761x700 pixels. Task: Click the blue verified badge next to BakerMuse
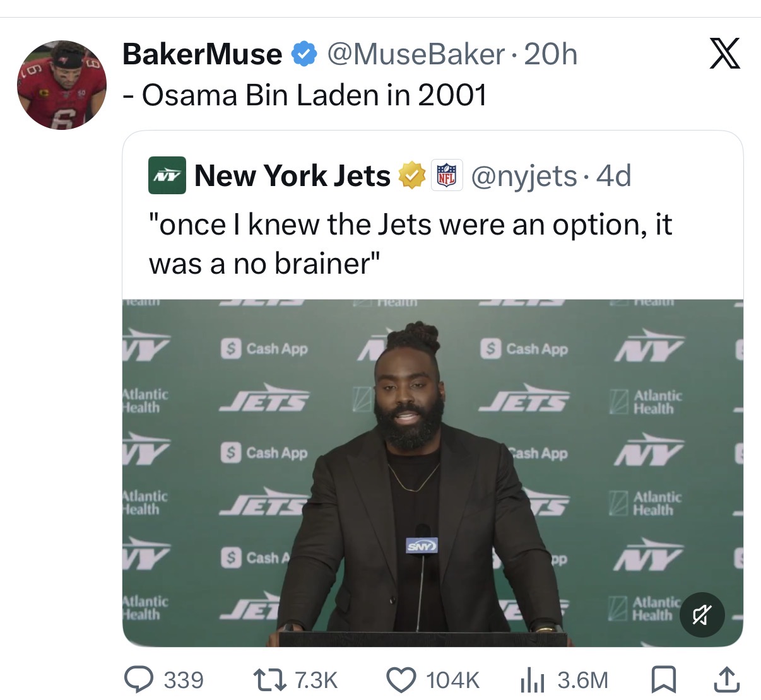click(304, 54)
